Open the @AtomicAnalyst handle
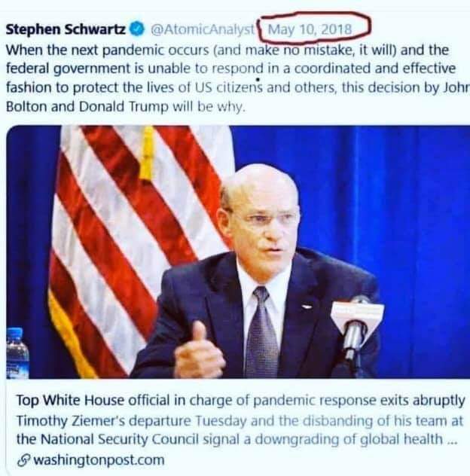Screen dimensions: 470x476 [x=203, y=29]
